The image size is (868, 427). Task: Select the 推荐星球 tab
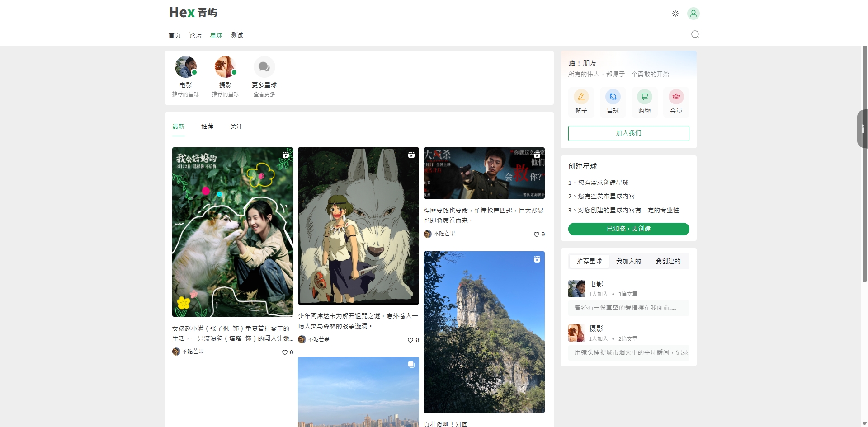[x=589, y=261]
